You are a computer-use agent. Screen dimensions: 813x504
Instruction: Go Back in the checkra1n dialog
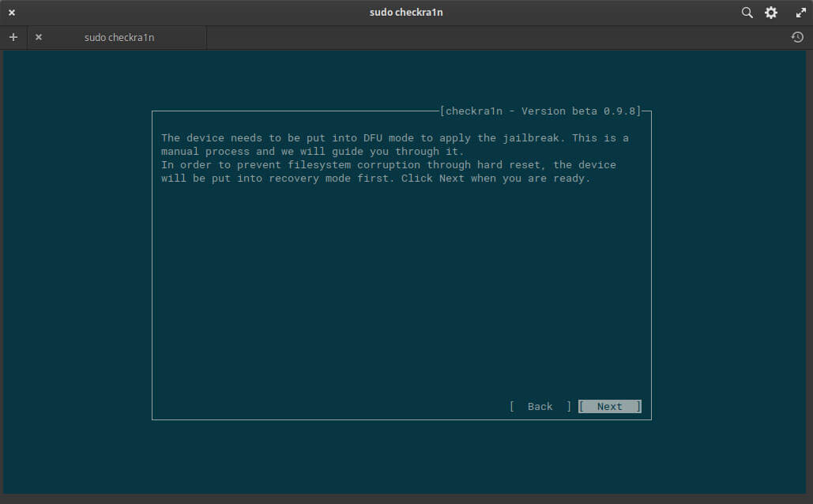540,407
